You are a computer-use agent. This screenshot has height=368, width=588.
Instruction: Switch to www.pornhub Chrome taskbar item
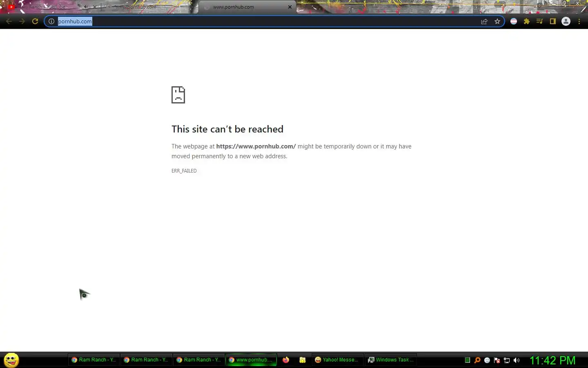[251, 360]
